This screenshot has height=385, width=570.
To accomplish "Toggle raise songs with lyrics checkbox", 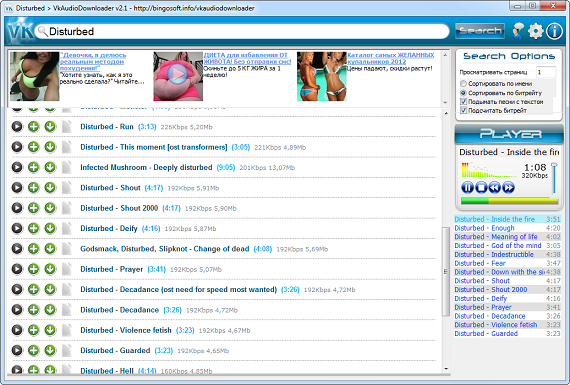I will point(463,102).
